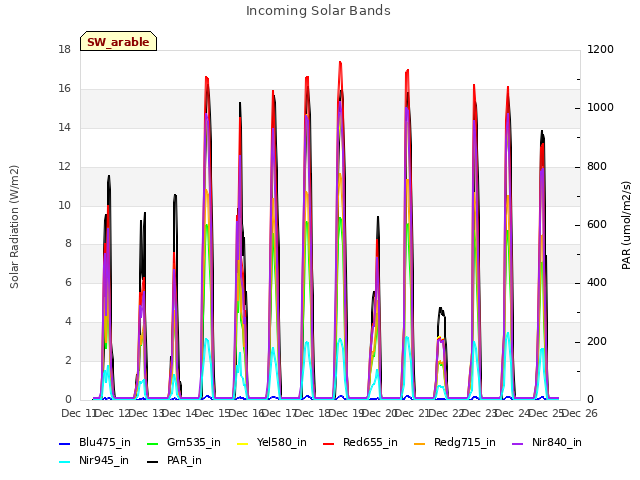
Task: Click the 1200 right axis tick label
Action: [x=600, y=49]
